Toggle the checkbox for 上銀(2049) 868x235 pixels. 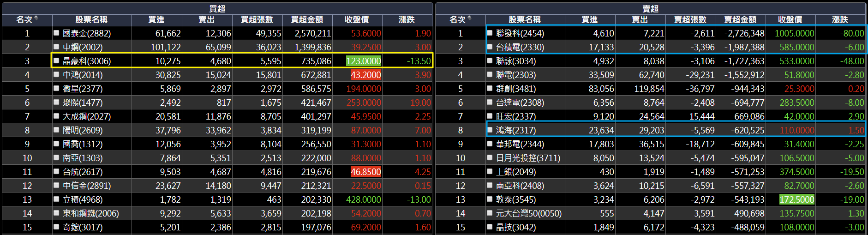tap(490, 171)
